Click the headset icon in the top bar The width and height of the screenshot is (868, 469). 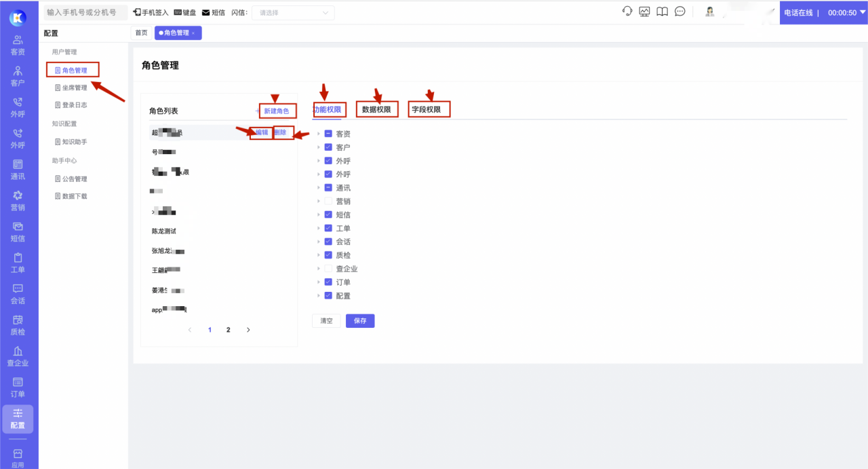(x=627, y=12)
